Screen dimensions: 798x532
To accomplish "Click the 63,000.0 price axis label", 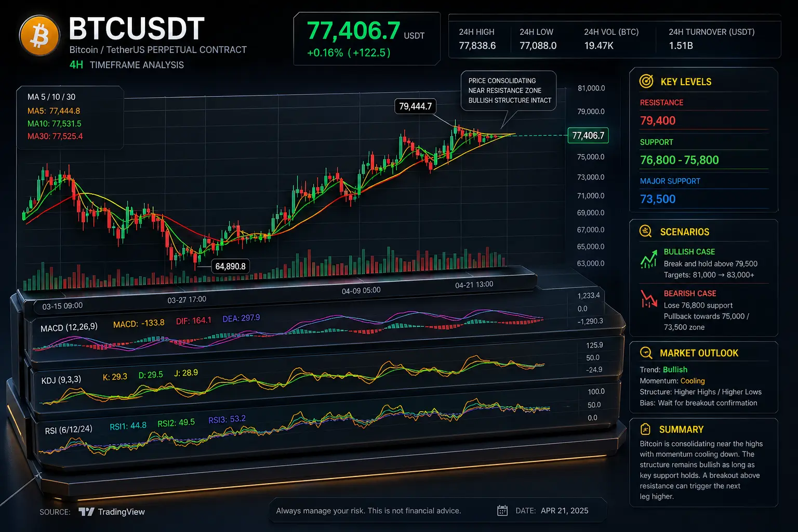I will [x=591, y=263].
